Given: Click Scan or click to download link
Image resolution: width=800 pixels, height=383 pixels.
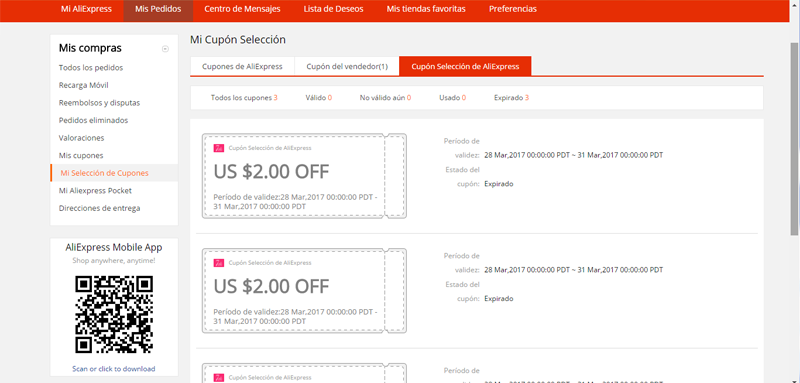Looking at the screenshot, I should 114,369.
